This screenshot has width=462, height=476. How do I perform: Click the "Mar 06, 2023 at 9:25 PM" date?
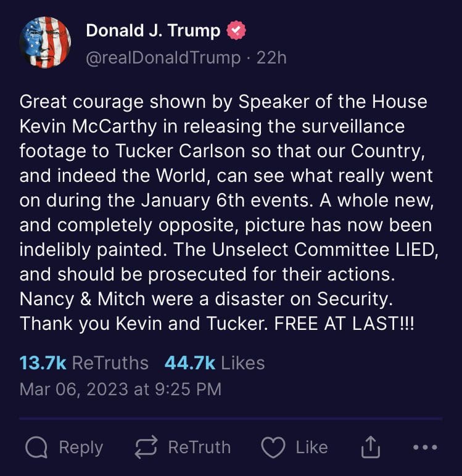[120, 390]
